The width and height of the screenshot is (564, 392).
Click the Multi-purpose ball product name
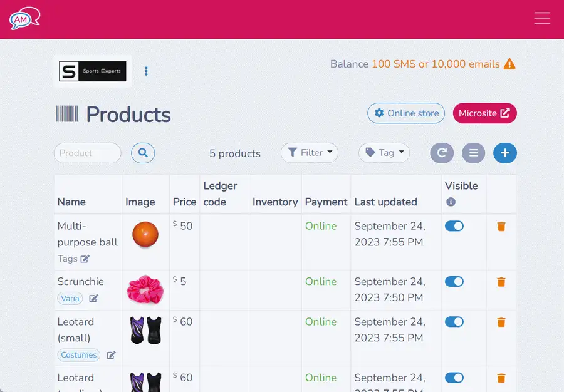click(x=87, y=234)
